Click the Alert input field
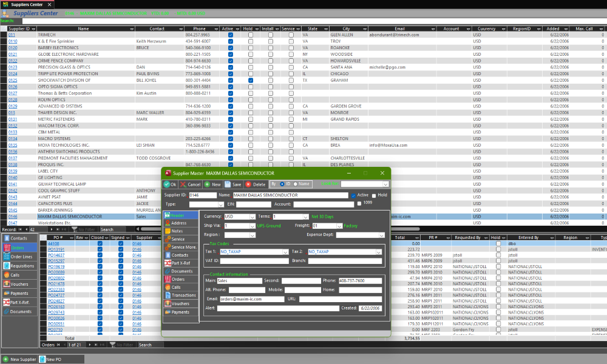The height and width of the screenshot is (364, 607). click(x=278, y=308)
